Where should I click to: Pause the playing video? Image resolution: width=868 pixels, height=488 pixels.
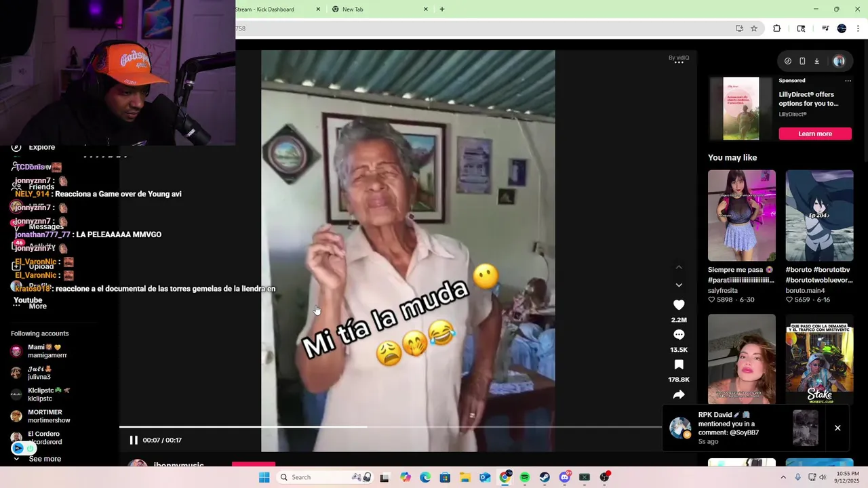(x=134, y=440)
